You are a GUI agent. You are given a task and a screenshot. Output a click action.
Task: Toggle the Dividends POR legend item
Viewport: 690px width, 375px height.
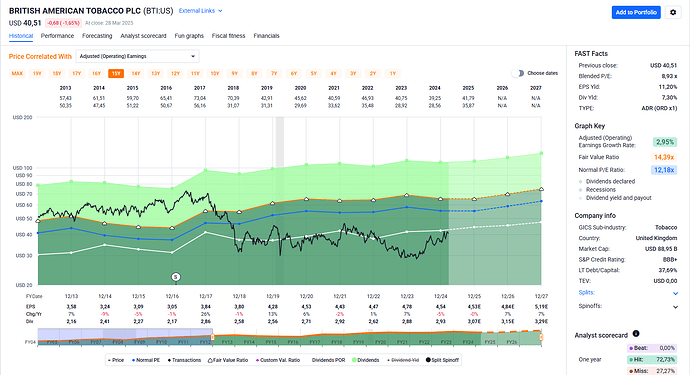point(328,360)
